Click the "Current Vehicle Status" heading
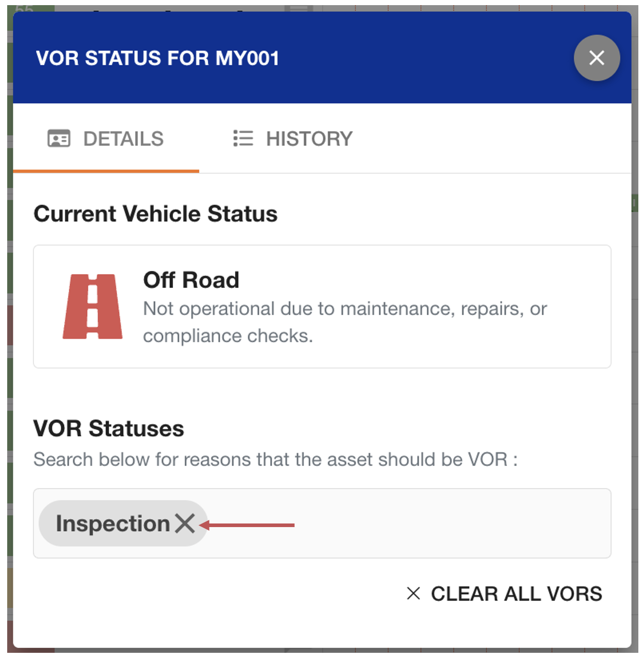The image size is (644, 660). [155, 214]
